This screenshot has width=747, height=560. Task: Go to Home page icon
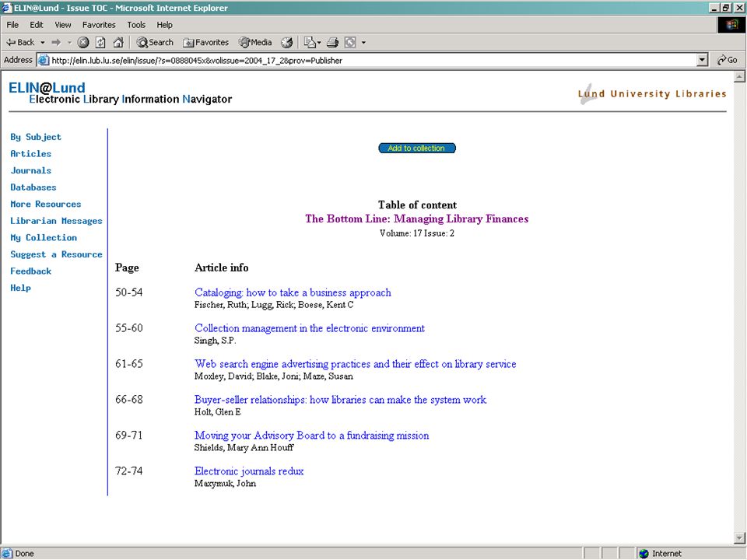118,42
